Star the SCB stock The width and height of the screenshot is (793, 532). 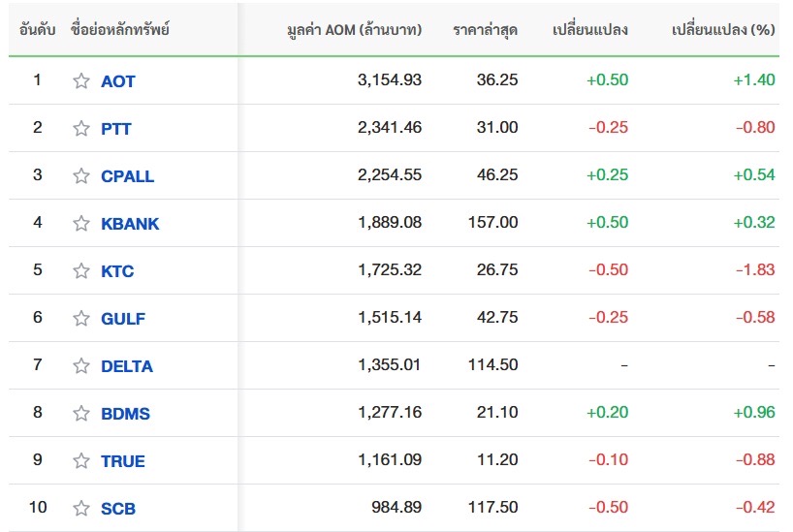pos(81,509)
